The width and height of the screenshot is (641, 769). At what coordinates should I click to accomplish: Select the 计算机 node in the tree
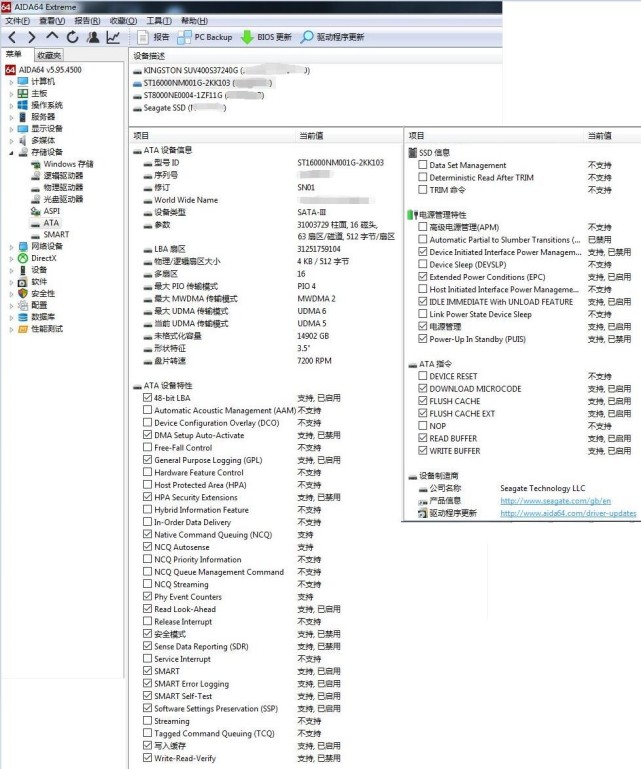pyautogui.click(x=36, y=81)
